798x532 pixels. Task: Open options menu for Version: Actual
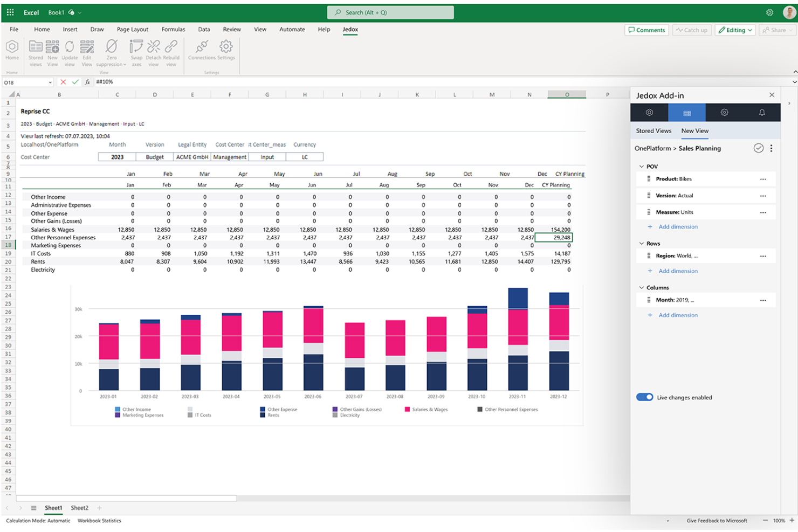tap(763, 196)
